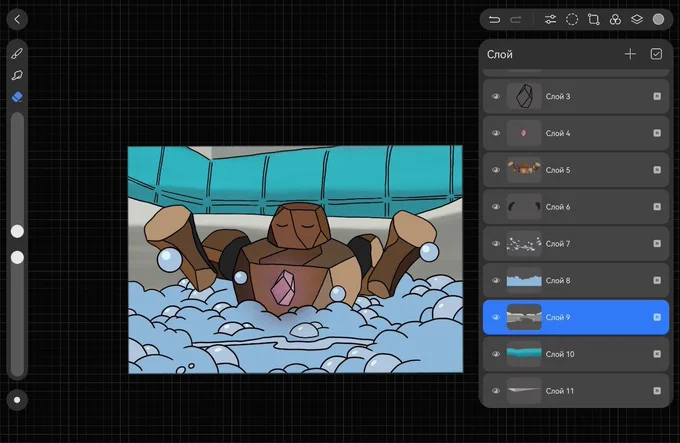Activate the Transform tool

(x=593, y=20)
